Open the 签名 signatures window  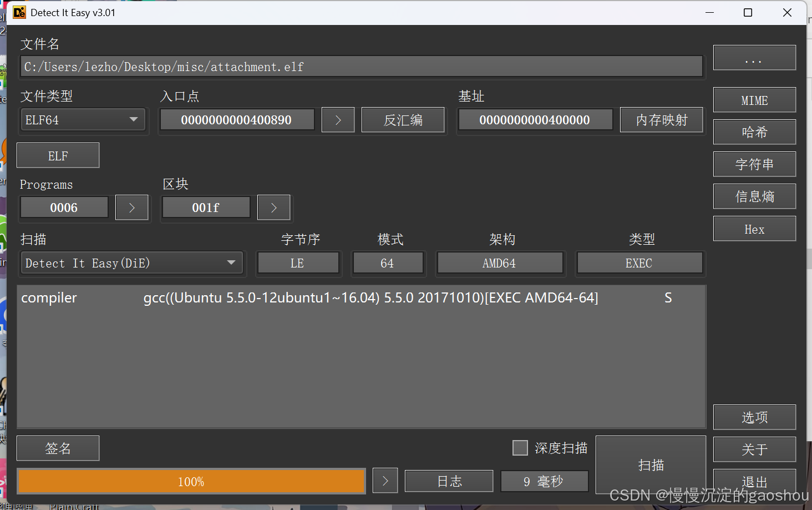point(58,448)
